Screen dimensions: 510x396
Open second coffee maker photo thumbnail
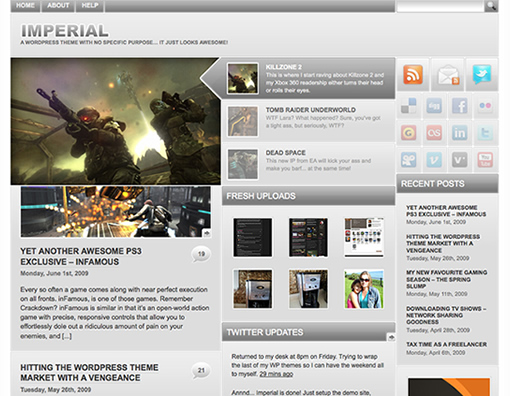coord(308,289)
